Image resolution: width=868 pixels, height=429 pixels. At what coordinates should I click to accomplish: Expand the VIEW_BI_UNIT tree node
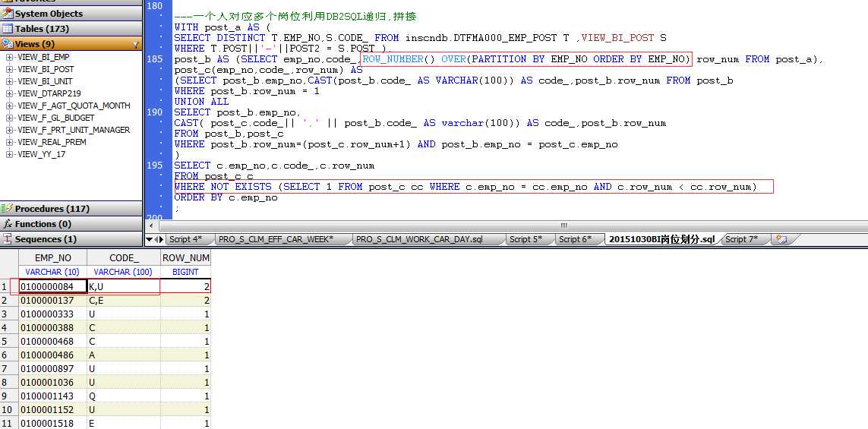click(x=9, y=81)
